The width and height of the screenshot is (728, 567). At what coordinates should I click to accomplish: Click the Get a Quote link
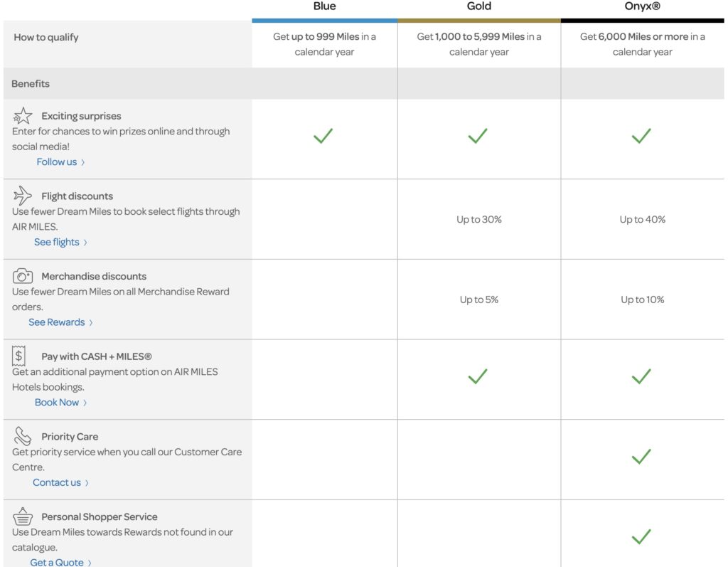click(57, 562)
